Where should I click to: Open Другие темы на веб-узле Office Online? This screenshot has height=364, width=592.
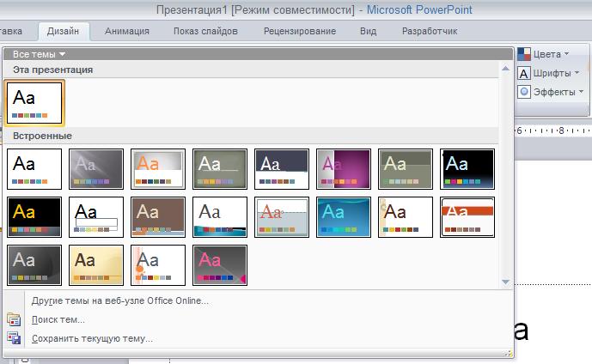pos(119,300)
